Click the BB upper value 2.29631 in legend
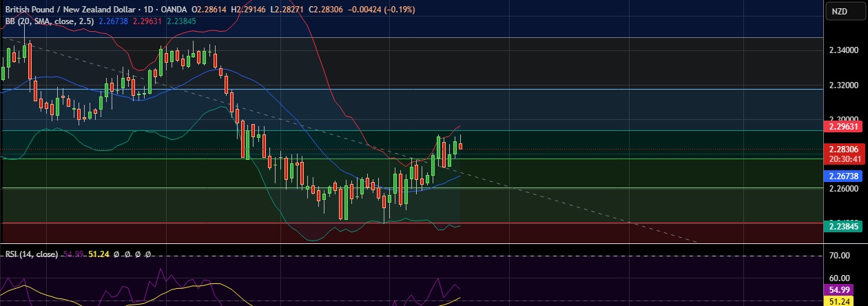The height and width of the screenshot is (306, 868). point(147,21)
